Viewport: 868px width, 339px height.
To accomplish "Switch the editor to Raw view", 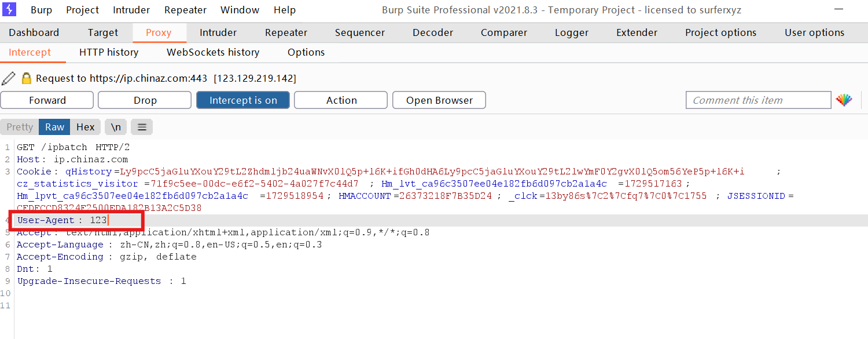I will click(55, 127).
